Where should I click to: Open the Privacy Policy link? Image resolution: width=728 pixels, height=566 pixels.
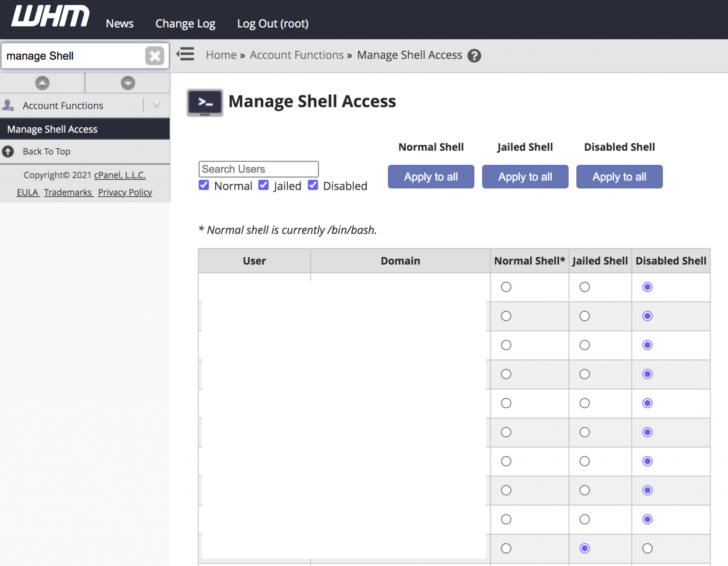[125, 192]
